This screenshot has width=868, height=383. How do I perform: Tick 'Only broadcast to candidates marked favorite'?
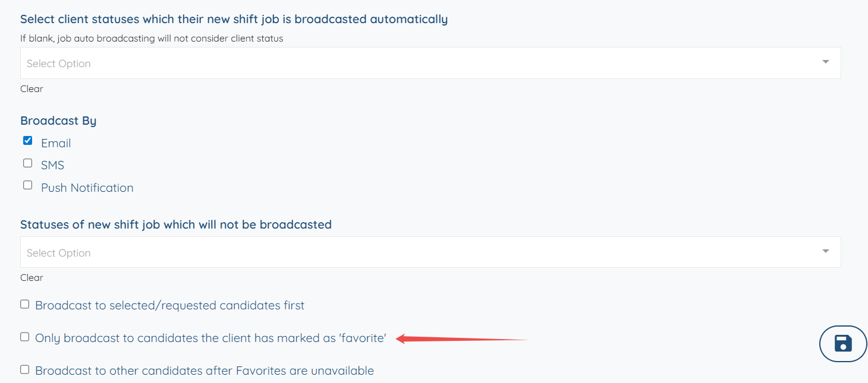point(24,337)
